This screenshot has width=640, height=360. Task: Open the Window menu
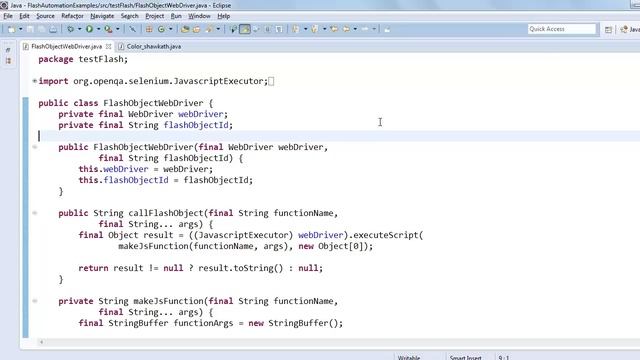click(199, 16)
